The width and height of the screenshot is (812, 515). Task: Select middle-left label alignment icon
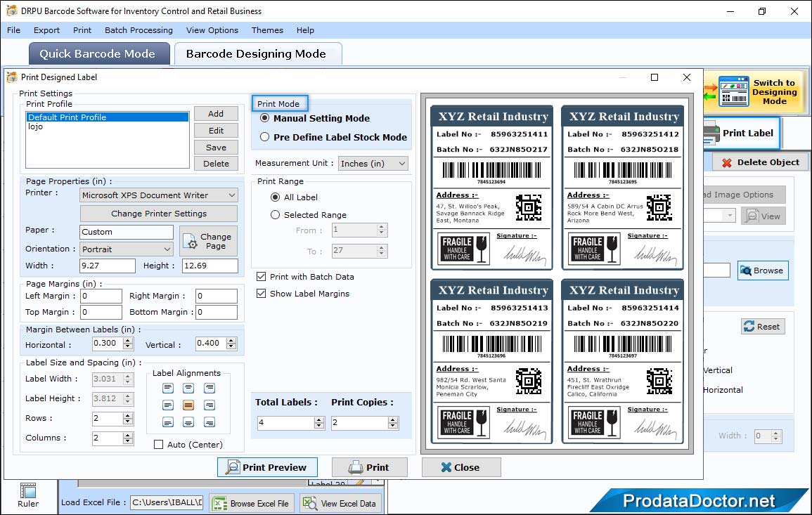(168, 405)
